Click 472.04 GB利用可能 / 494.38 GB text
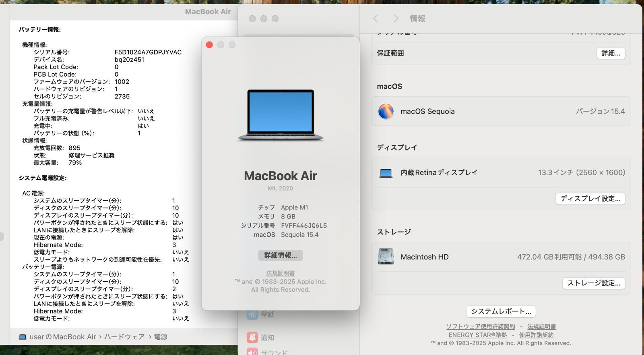The height and width of the screenshot is (355, 644). [571, 257]
